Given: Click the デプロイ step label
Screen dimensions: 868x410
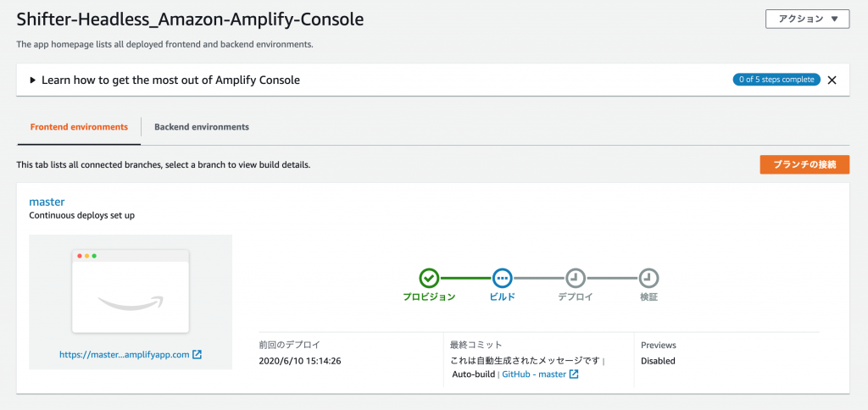Looking at the screenshot, I should point(576,297).
